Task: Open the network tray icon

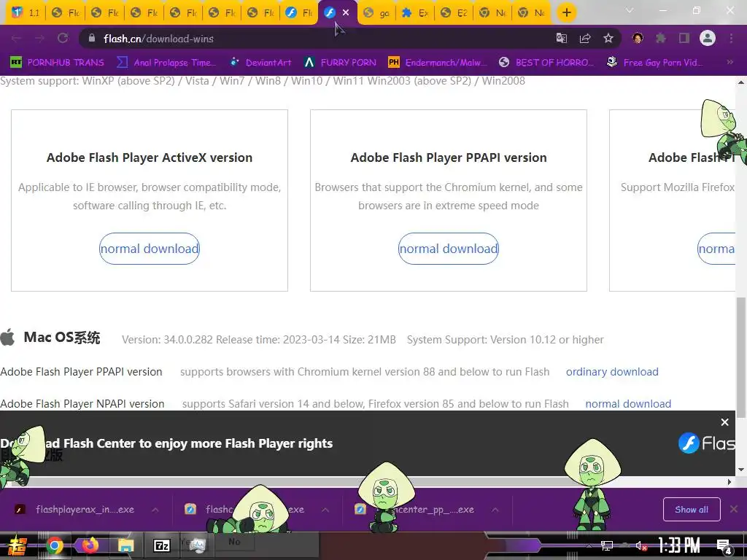Action: [606, 545]
